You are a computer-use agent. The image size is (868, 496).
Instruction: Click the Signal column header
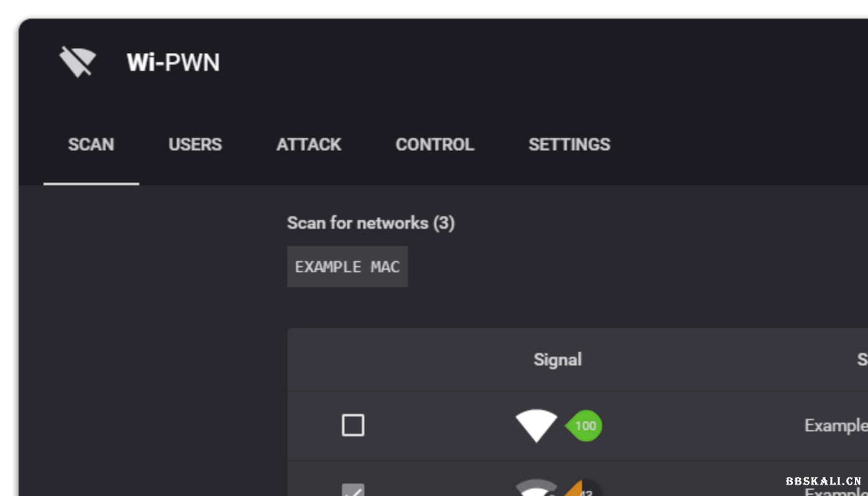click(557, 360)
